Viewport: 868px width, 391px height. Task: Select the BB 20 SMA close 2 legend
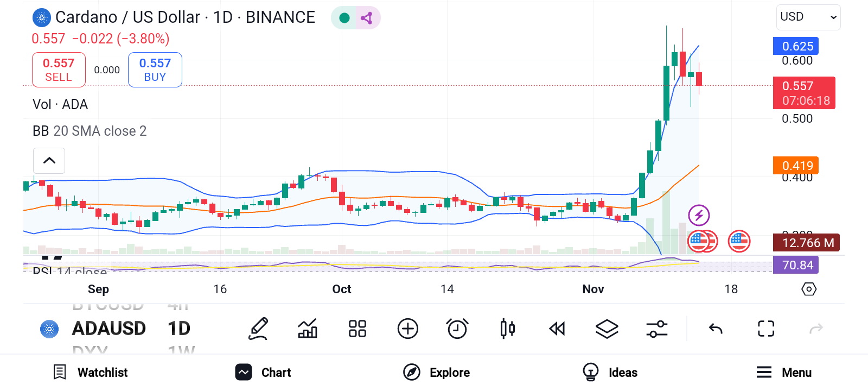(x=90, y=131)
